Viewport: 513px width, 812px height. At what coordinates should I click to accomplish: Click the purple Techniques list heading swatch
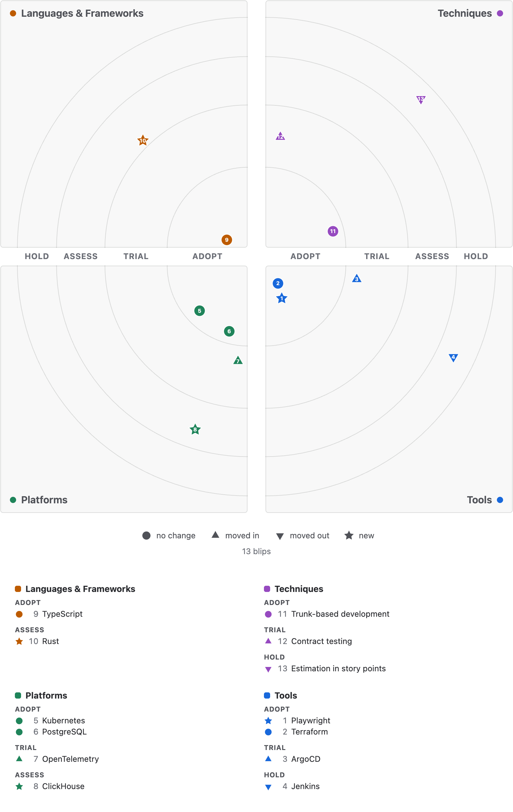[x=267, y=589]
